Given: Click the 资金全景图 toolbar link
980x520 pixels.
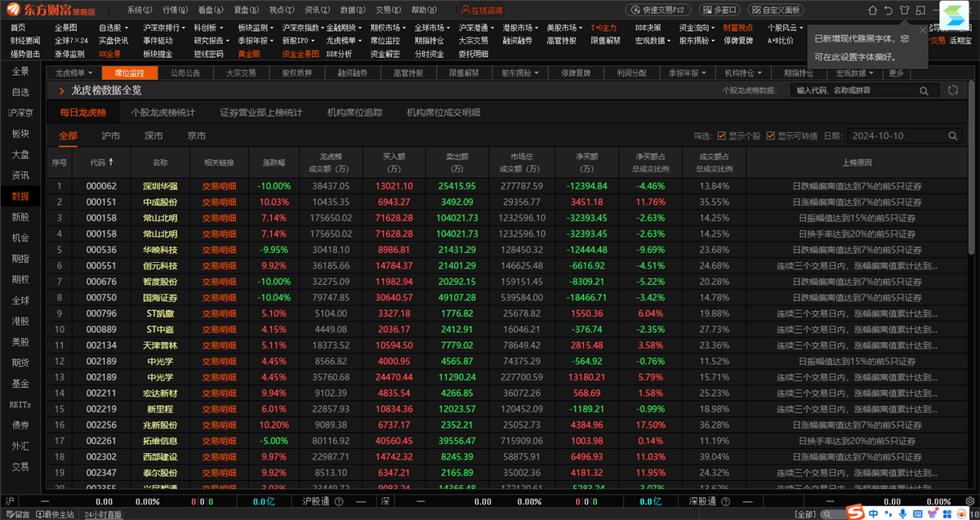Looking at the screenshot, I should pos(301,54).
